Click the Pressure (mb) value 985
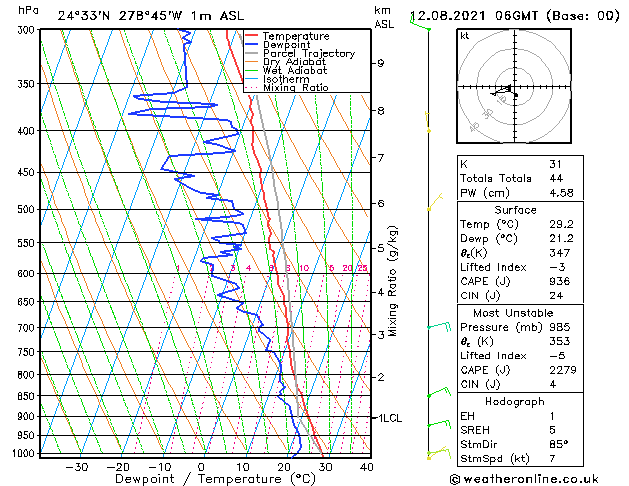629x486 pixels. coord(560,327)
